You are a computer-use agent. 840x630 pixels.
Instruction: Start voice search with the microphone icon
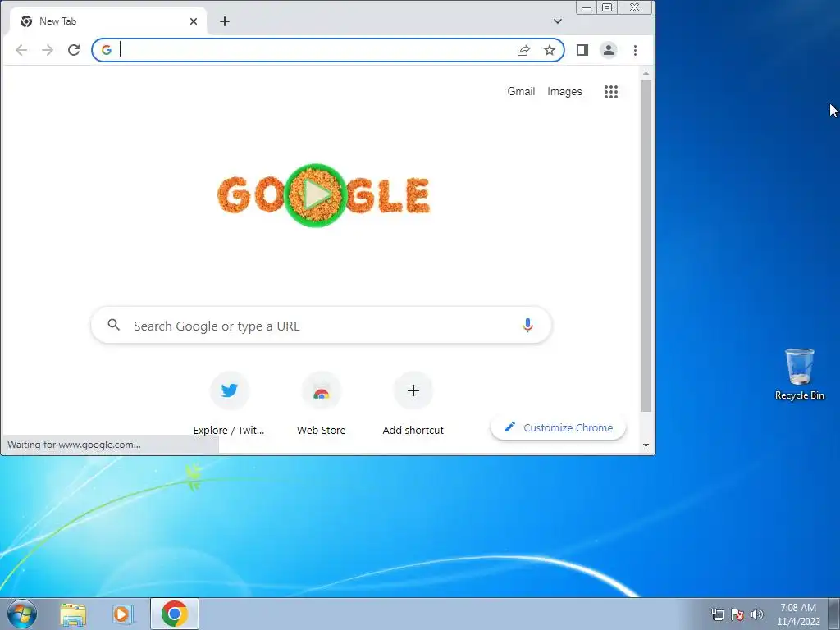click(527, 325)
